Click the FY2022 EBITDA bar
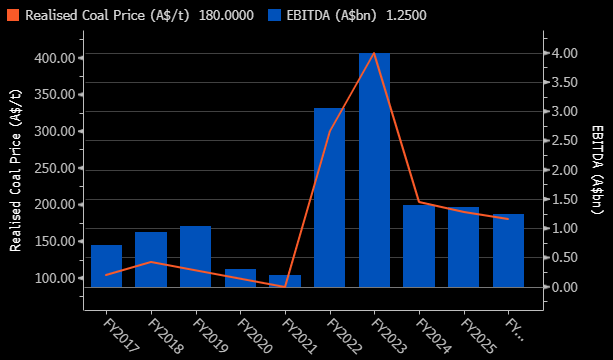613x360 pixels. [x=330, y=197]
